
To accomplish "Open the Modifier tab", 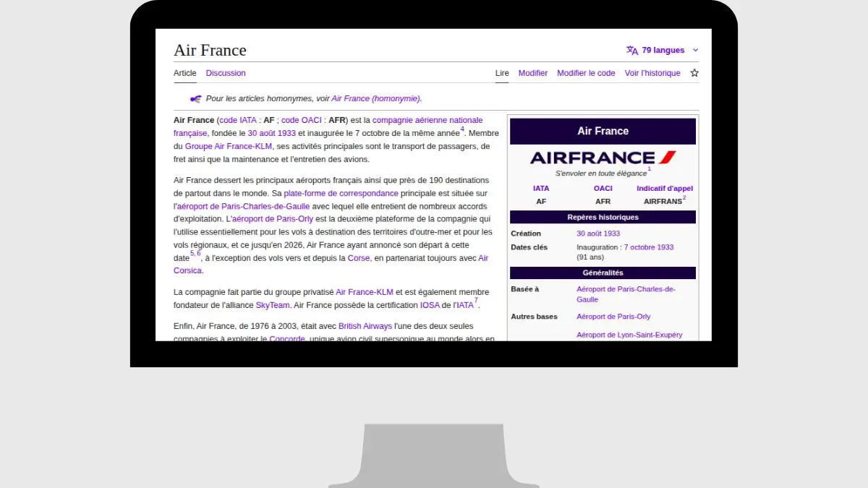I will [533, 73].
